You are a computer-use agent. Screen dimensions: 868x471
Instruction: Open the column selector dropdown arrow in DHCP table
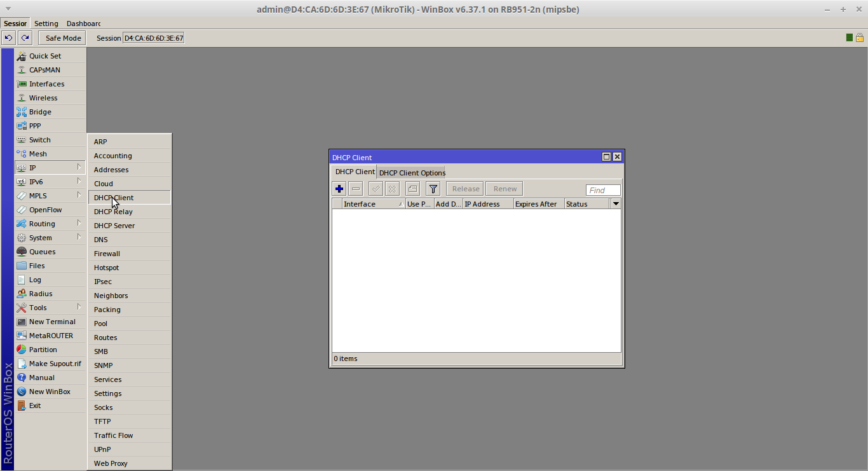[615, 204]
